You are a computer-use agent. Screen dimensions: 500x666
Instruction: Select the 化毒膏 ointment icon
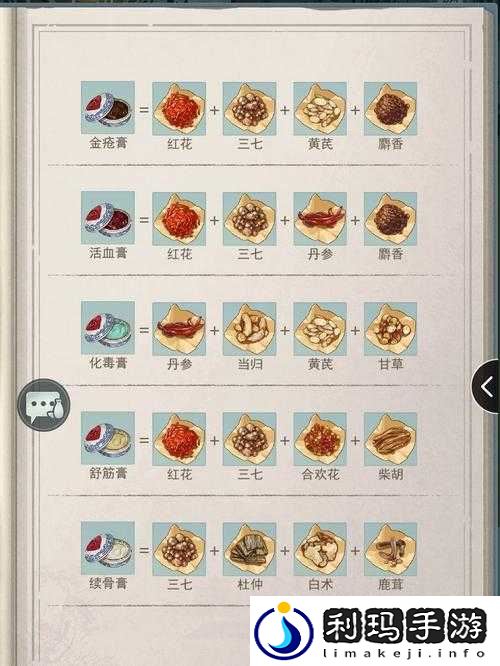click(x=108, y=328)
